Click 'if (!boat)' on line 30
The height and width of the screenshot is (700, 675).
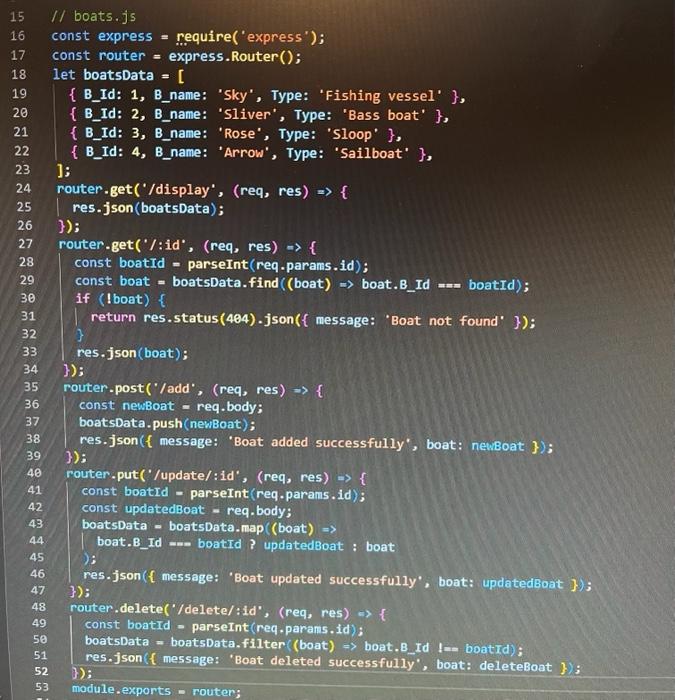(112, 299)
